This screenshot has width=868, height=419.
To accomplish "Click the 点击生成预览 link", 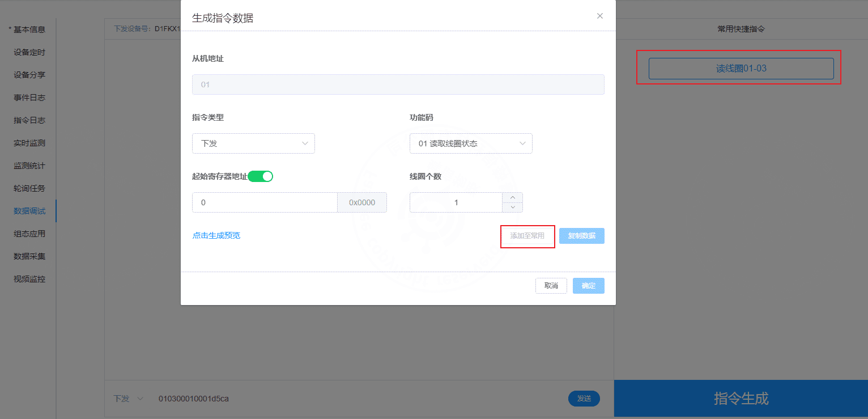I will tap(216, 235).
